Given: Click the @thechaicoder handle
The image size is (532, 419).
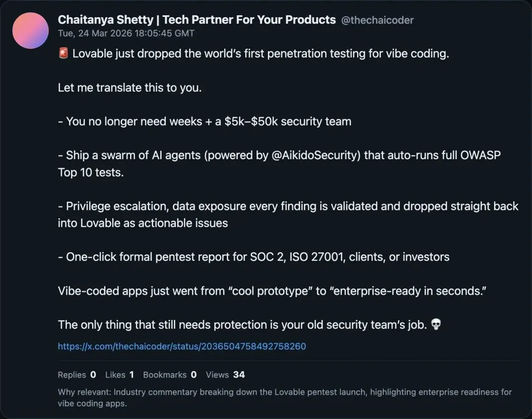Looking at the screenshot, I should 377,20.
